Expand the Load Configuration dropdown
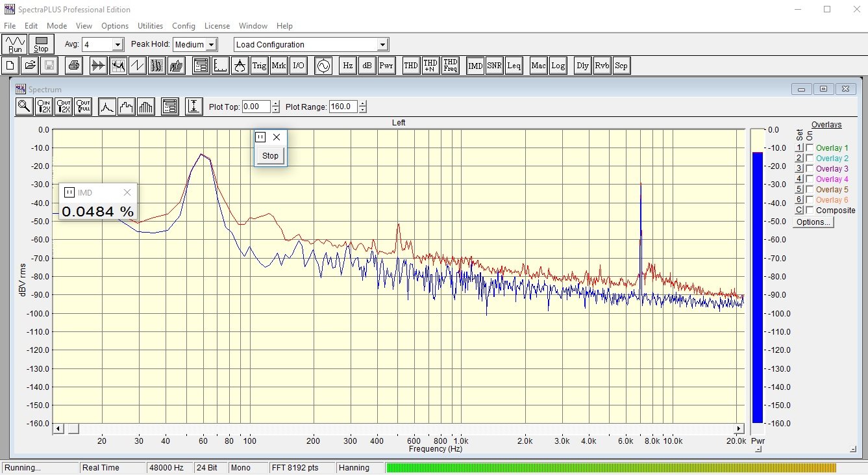 coord(382,45)
